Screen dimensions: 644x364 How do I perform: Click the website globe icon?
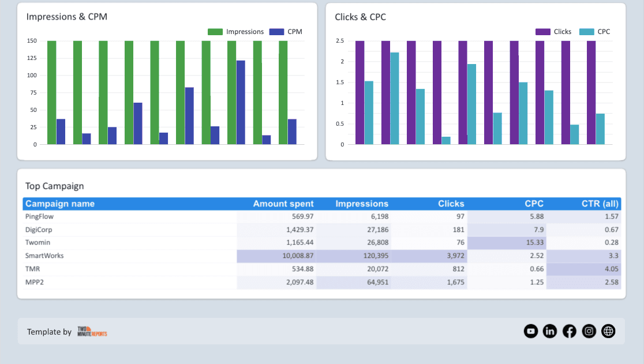(608, 331)
